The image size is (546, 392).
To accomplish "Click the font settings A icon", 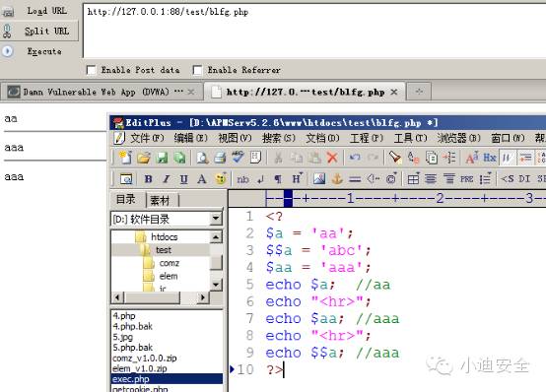I will (x=472, y=158).
